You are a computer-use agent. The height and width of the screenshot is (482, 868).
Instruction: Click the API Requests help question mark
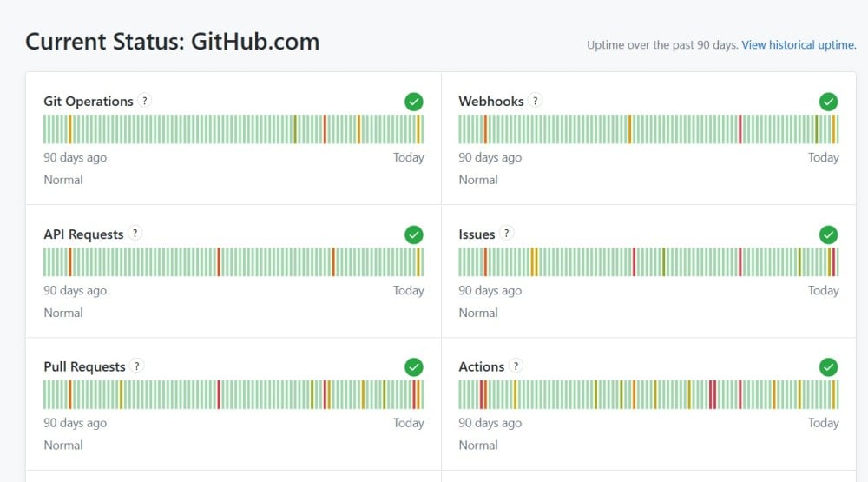135,234
